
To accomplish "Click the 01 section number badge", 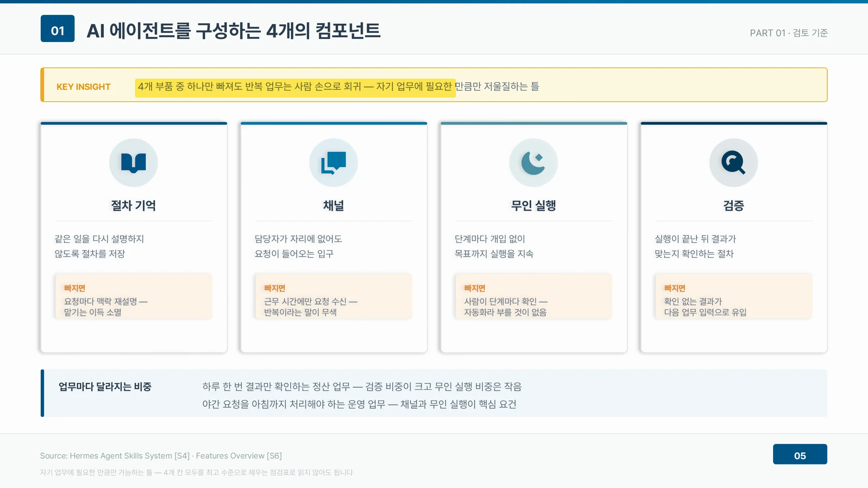I will [57, 28].
